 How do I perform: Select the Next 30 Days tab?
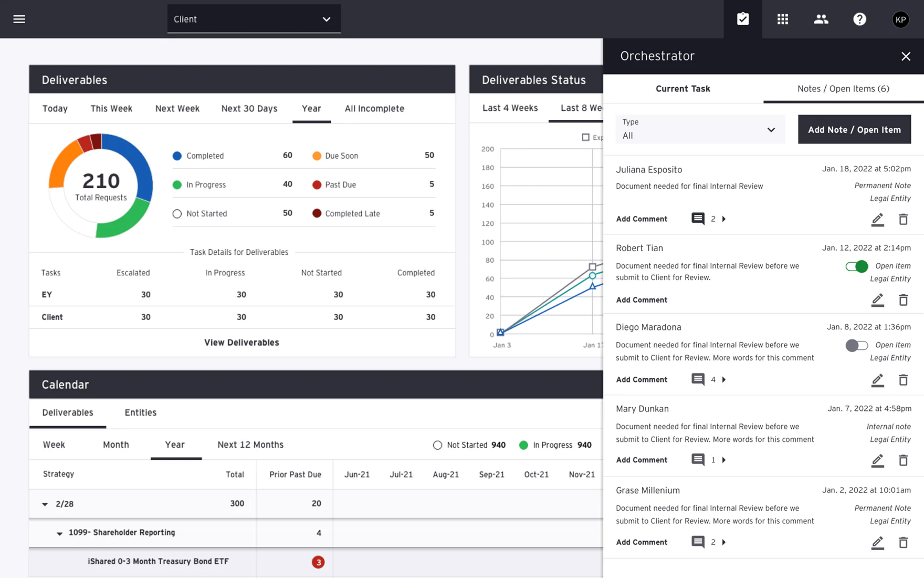tap(249, 108)
